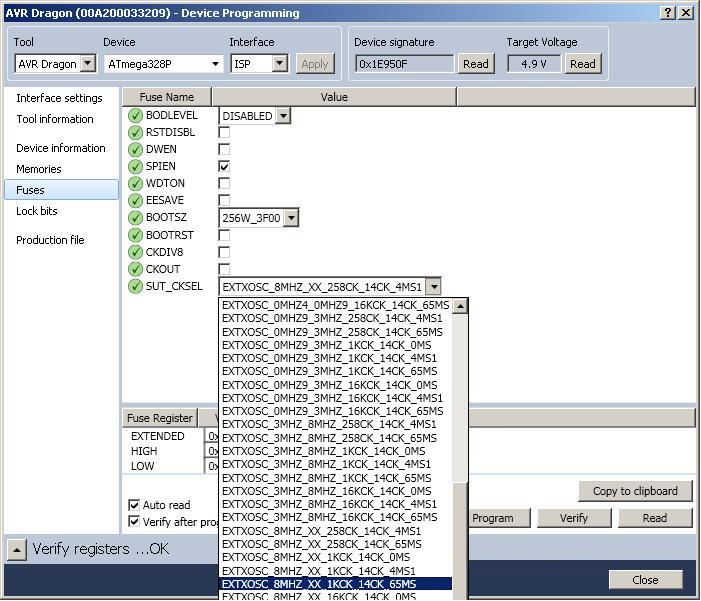The width and height of the screenshot is (701, 601).
Task: Open the Device dropdown showing ATmega328P
Action: click(215, 64)
